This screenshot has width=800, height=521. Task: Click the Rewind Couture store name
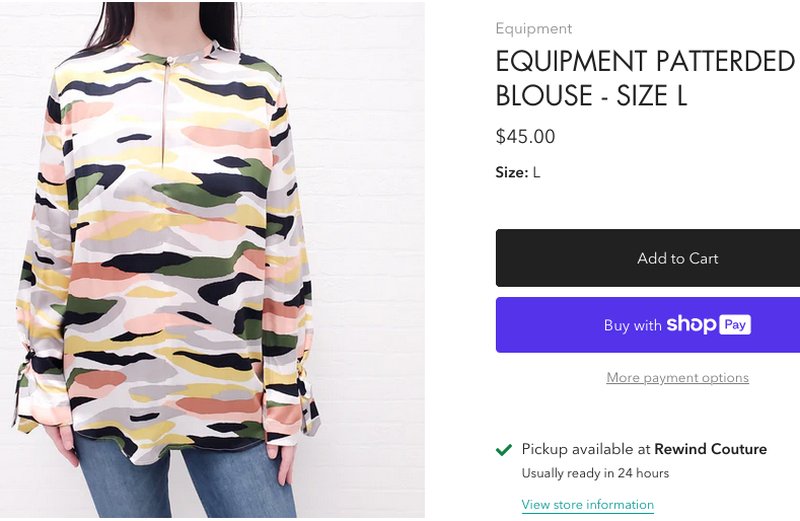coord(710,449)
